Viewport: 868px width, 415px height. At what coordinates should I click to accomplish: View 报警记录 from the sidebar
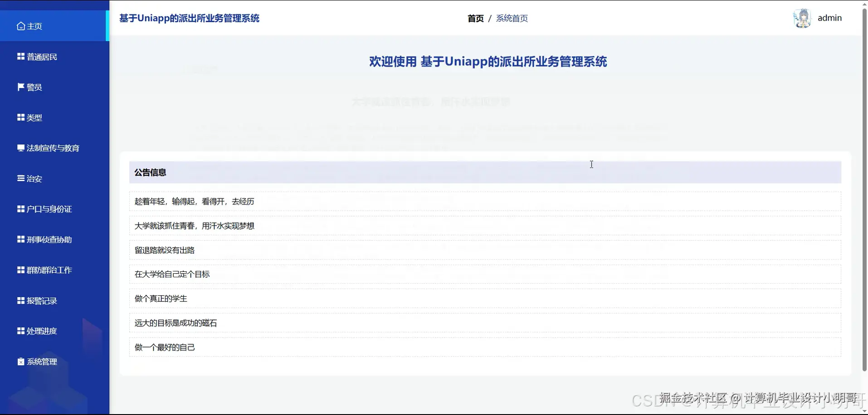point(54,300)
